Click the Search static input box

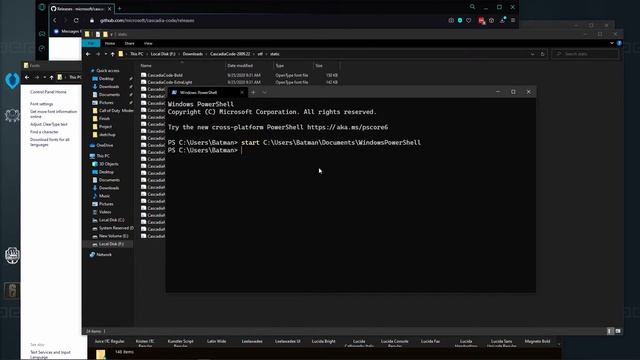(x=585, y=54)
